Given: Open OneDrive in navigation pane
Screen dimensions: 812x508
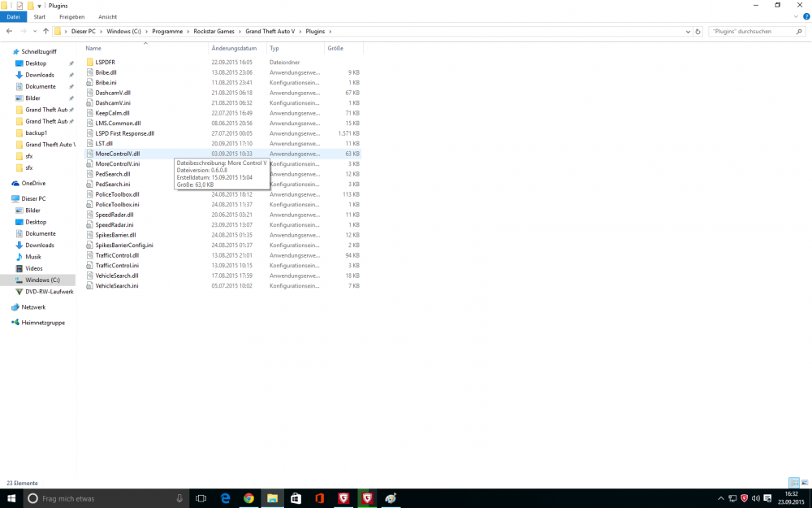Looking at the screenshot, I should point(33,184).
